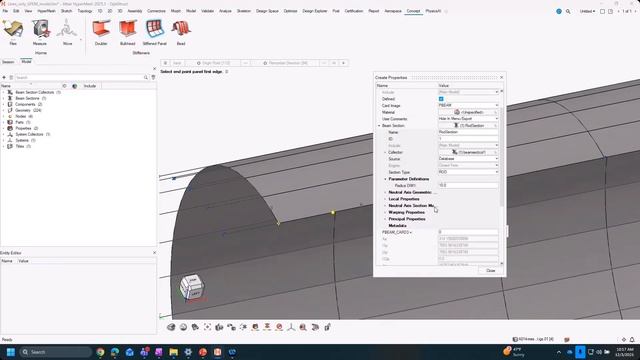
Task: Collapse the Beam Section group
Action: (379, 126)
